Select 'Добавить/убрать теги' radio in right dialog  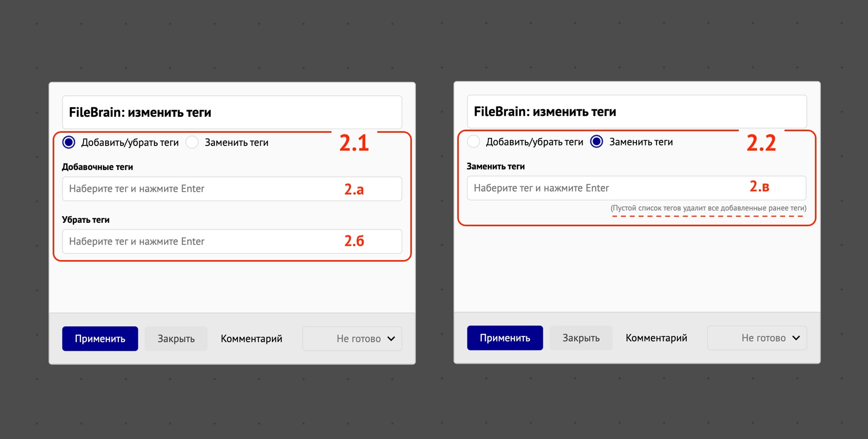pyautogui.click(x=473, y=142)
